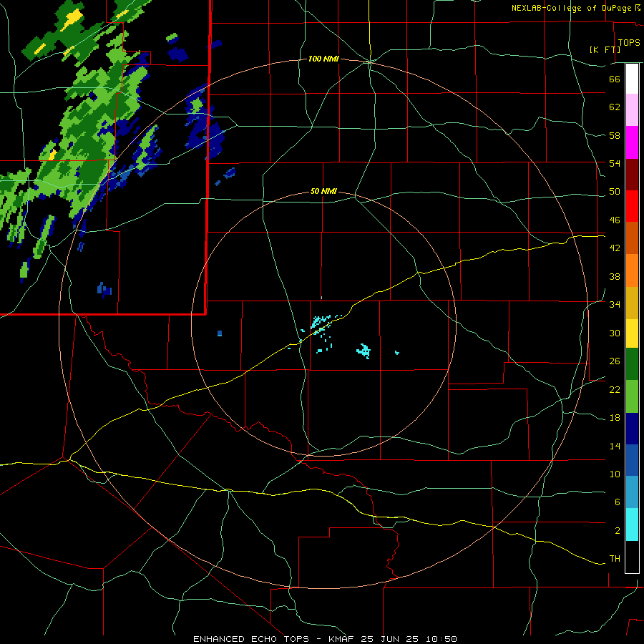This screenshot has width=644, height=644.
Task: Click the "42" legend value
Action: [x=615, y=248]
